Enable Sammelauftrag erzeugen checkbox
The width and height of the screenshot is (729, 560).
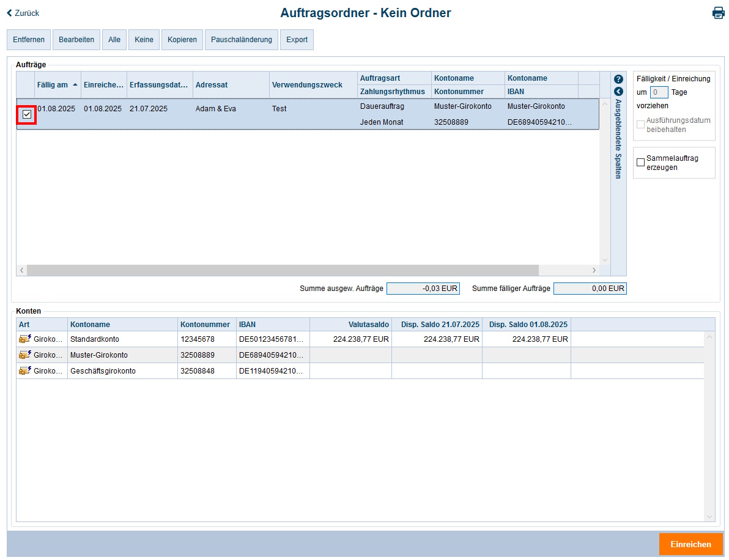(640, 163)
